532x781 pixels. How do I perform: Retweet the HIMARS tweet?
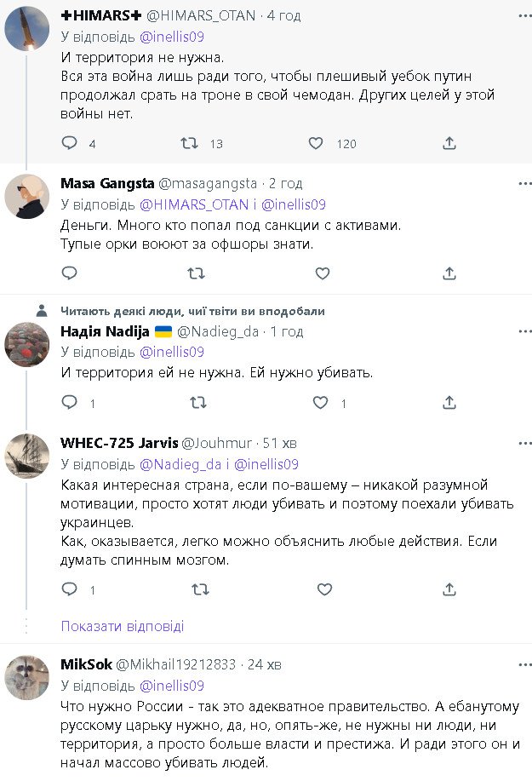coord(191,143)
